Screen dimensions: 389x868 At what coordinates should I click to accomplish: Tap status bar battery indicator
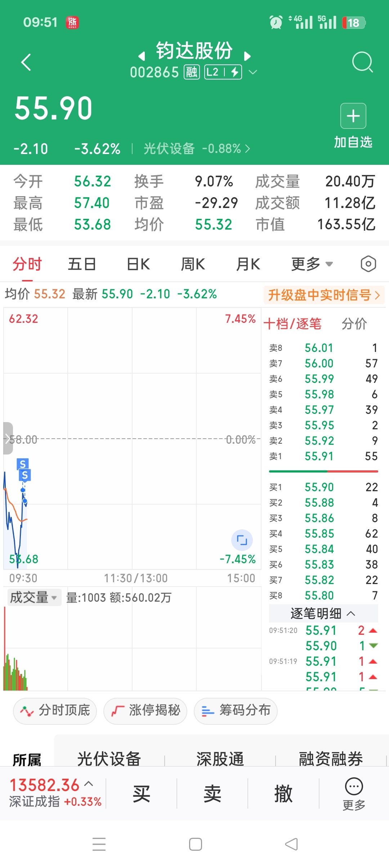coord(354,23)
